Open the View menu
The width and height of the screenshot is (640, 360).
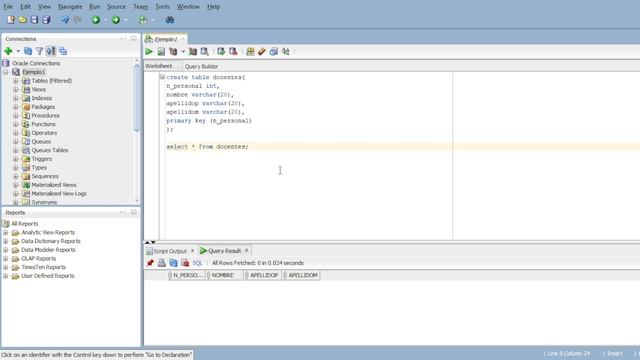44,7
